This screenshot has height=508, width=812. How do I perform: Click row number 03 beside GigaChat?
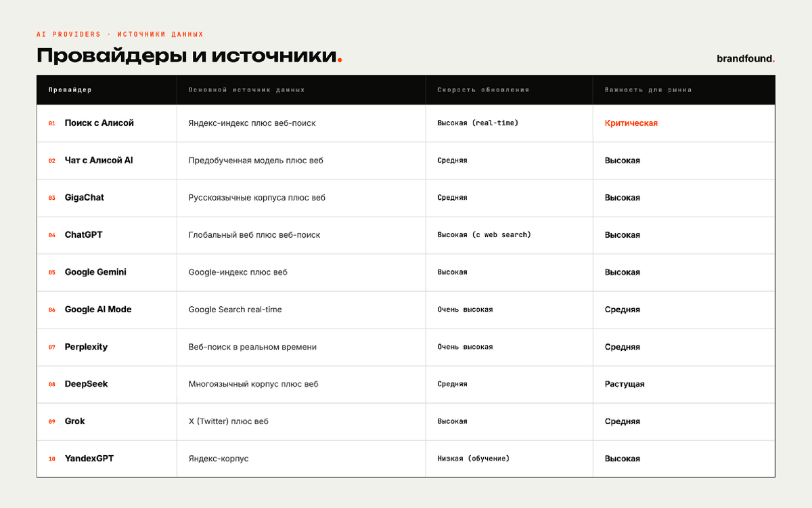coord(51,198)
